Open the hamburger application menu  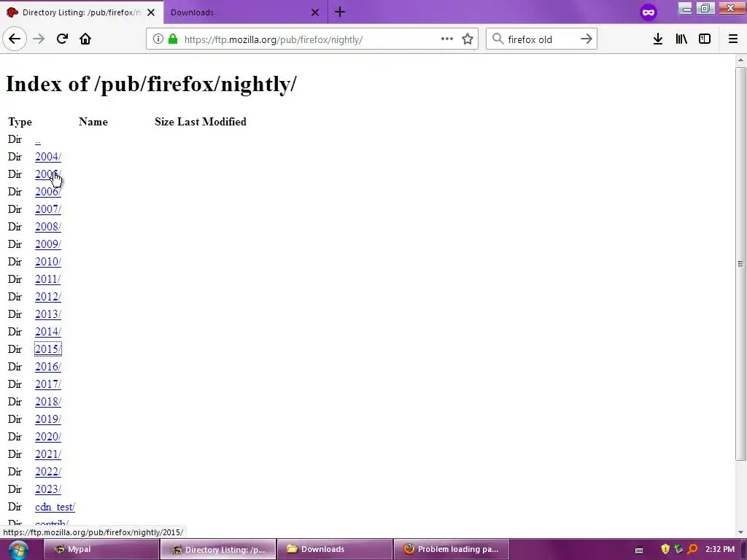pos(733,39)
